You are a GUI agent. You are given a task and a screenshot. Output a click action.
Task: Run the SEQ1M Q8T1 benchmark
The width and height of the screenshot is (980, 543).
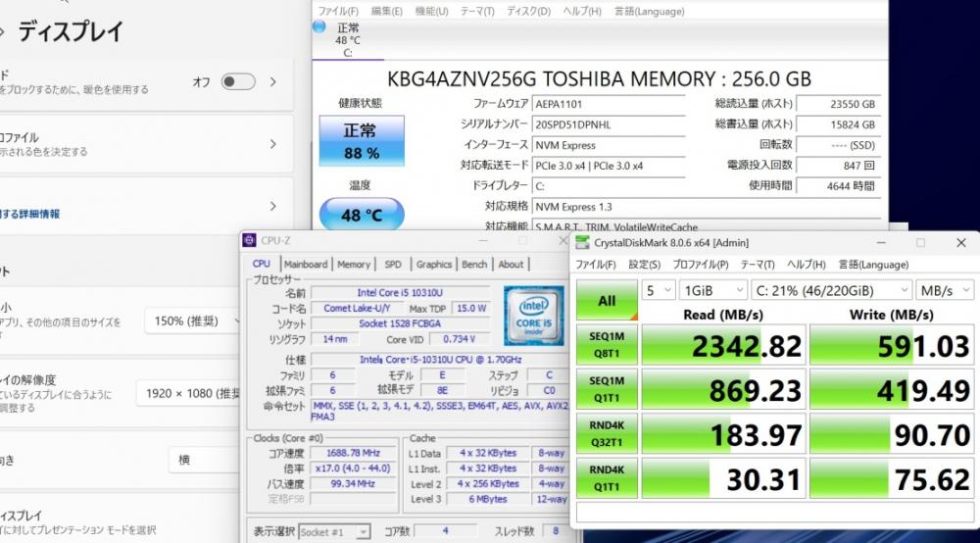(607, 345)
